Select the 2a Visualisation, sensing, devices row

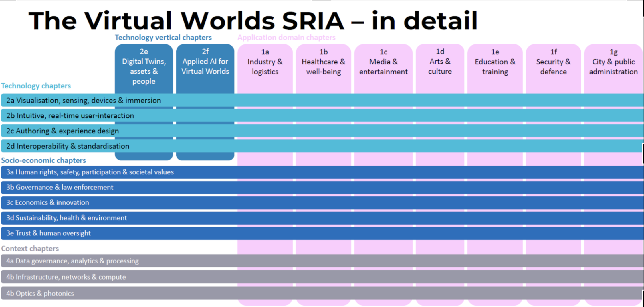[x=84, y=101]
